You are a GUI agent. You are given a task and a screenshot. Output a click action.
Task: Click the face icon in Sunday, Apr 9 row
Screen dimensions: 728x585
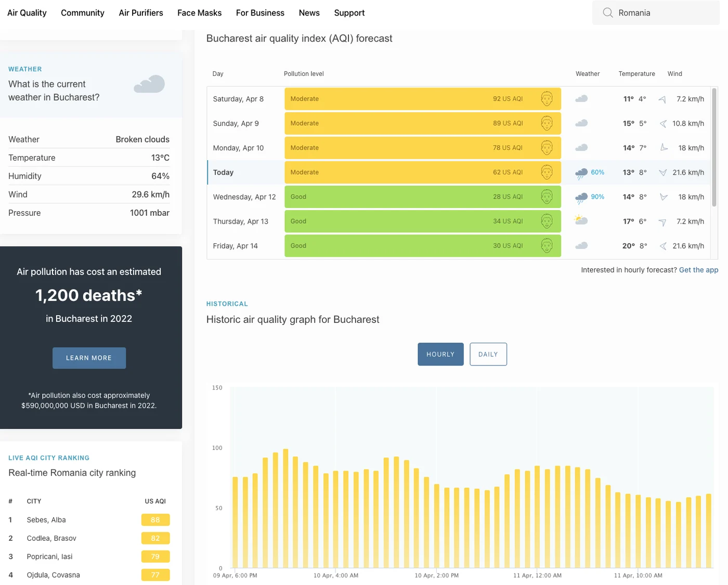pos(547,123)
